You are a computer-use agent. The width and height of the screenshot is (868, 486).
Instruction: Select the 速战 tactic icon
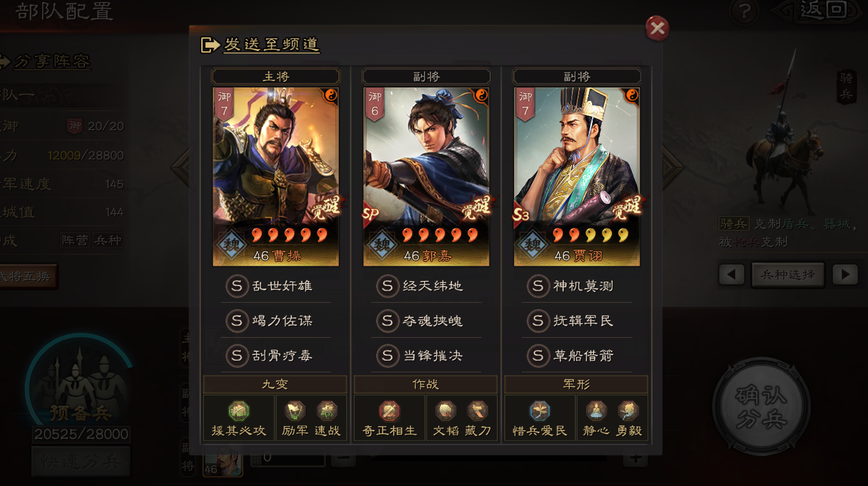pos(327,411)
